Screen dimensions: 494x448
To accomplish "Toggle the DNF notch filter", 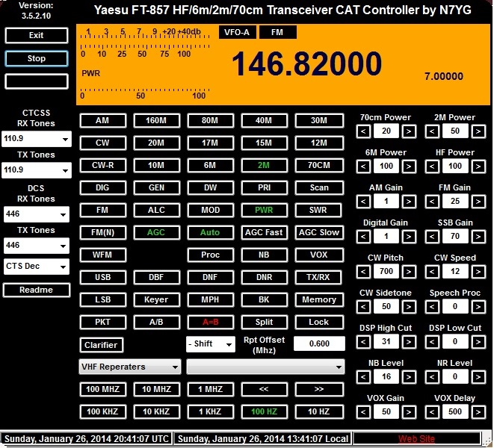I will click(x=210, y=277).
